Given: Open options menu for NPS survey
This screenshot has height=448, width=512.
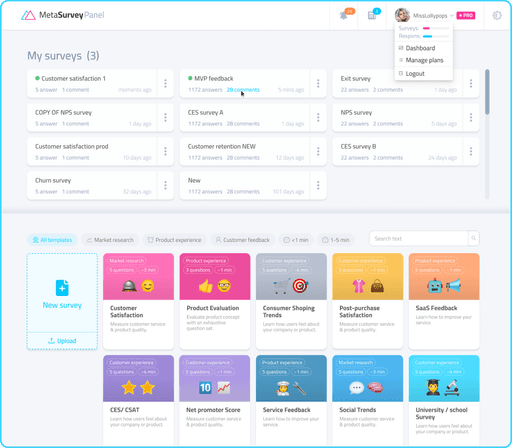Looking at the screenshot, I should click(471, 118).
